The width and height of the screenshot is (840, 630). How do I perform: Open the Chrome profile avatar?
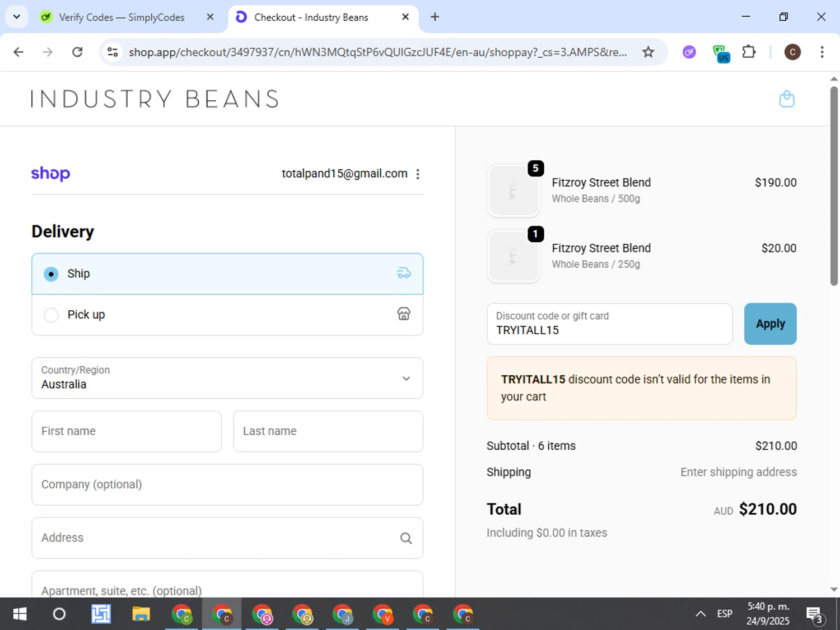point(792,52)
